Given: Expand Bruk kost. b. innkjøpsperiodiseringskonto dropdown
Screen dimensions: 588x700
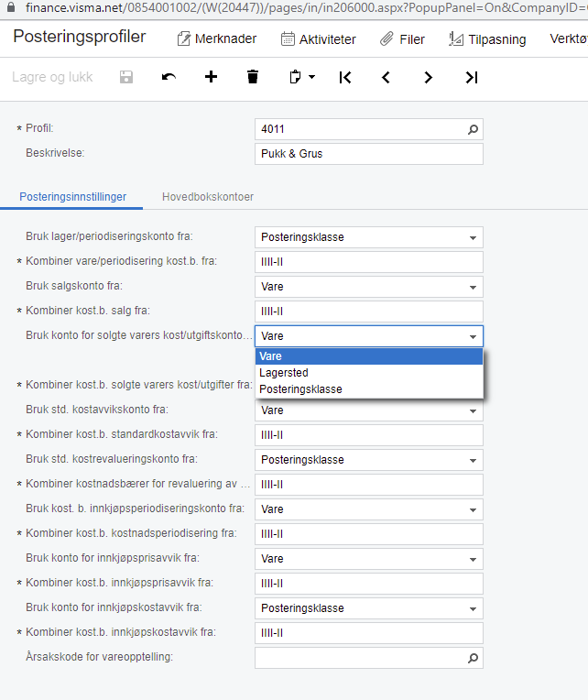Looking at the screenshot, I should pyautogui.click(x=473, y=509).
